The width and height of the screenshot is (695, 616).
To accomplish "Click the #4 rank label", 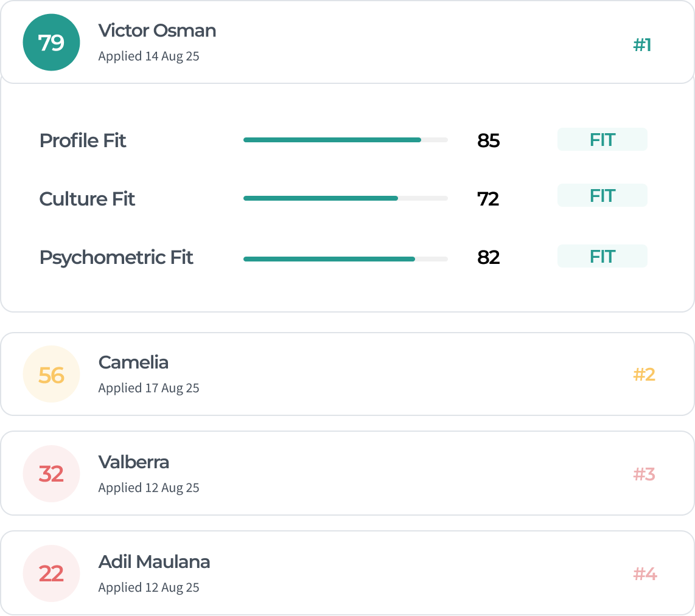I will pyautogui.click(x=644, y=573).
